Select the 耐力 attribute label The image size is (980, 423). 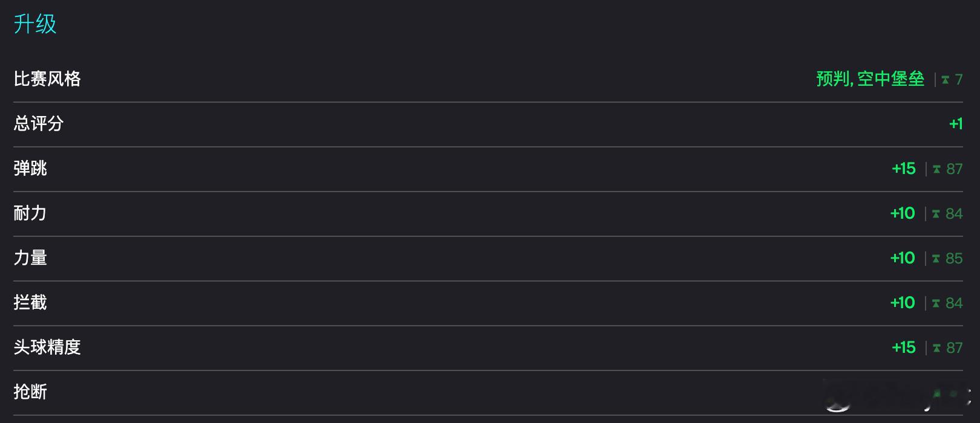pyautogui.click(x=30, y=213)
